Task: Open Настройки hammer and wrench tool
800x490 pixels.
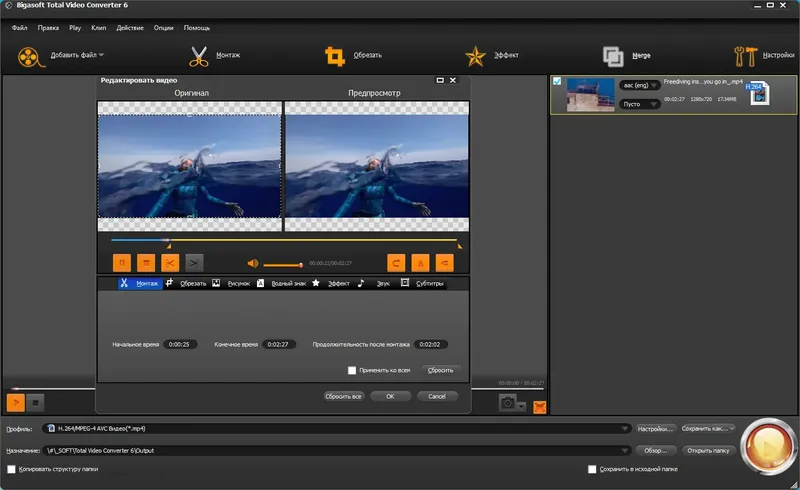Action: pos(745,56)
